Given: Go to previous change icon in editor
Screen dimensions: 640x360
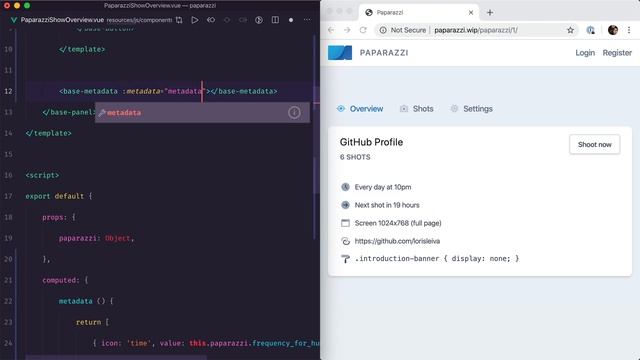Looking at the screenshot, I should coord(211,20).
